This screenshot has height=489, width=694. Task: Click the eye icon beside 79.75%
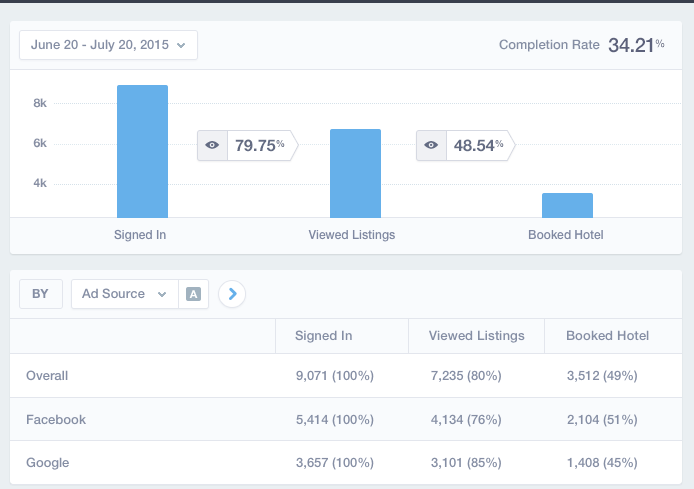[212, 145]
